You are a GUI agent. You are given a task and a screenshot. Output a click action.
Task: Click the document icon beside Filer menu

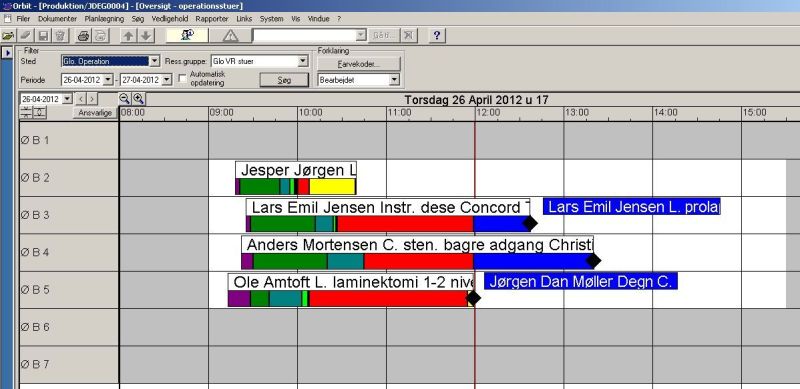click(x=7, y=18)
